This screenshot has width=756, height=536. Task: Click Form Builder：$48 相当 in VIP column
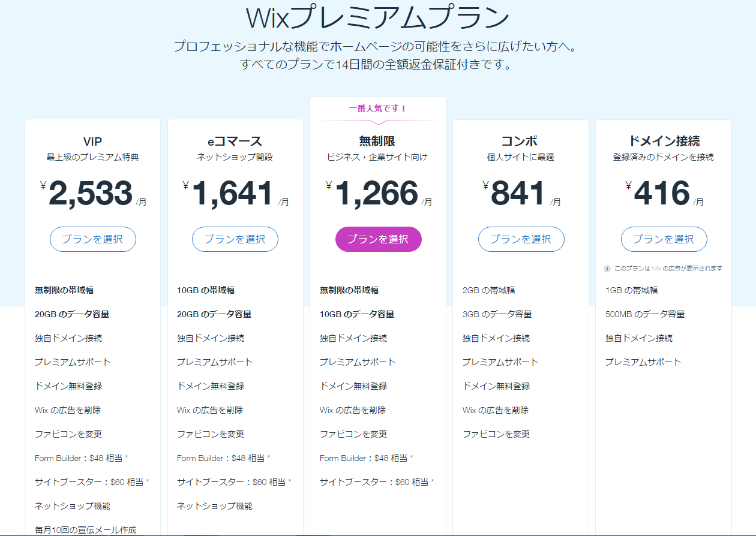tap(82, 458)
